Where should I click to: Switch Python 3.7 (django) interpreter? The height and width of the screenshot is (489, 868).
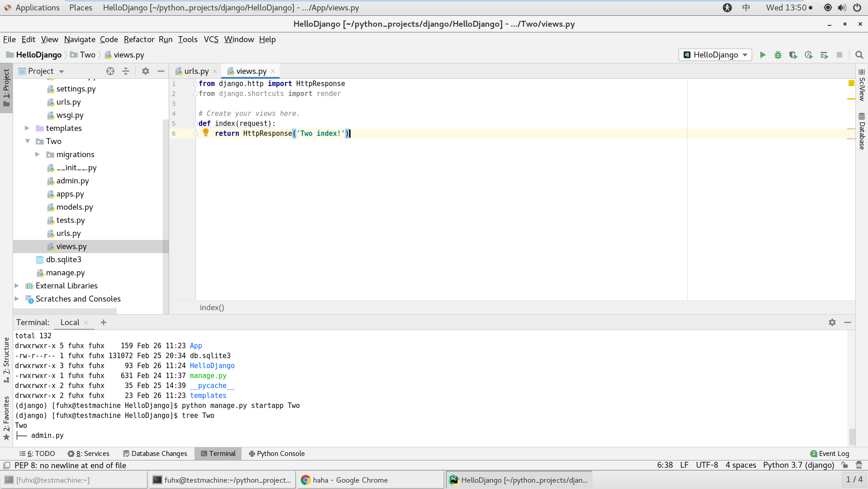pos(799,465)
